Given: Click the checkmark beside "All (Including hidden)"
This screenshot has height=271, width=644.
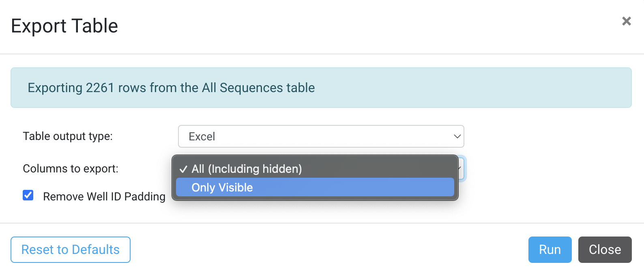Looking at the screenshot, I should pos(183,169).
